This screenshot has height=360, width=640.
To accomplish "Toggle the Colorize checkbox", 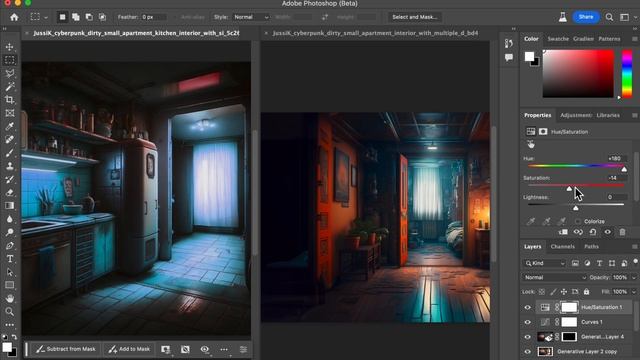I will pyautogui.click(x=578, y=221).
